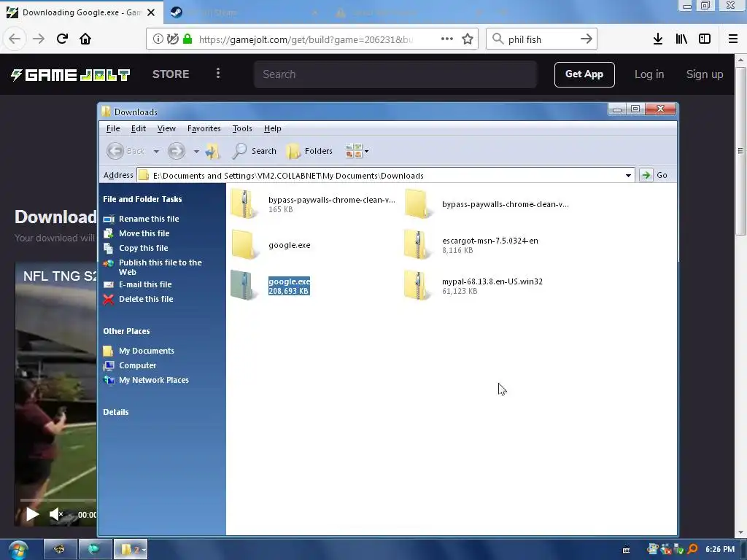The width and height of the screenshot is (747, 560).
Task: Click Publish this file to the Web
Action: coord(160,267)
